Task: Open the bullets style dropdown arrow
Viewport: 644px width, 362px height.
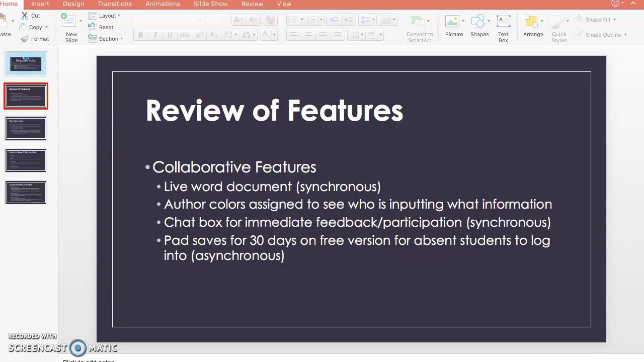Action: coord(302,20)
